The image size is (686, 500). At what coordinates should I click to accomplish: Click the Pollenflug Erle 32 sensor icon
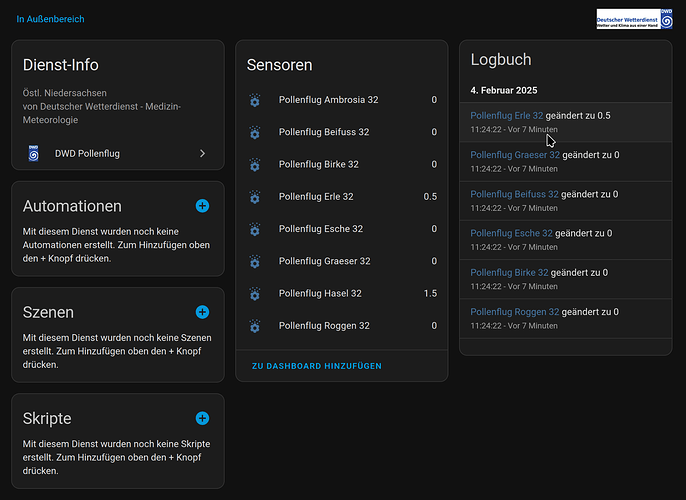tap(255, 197)
